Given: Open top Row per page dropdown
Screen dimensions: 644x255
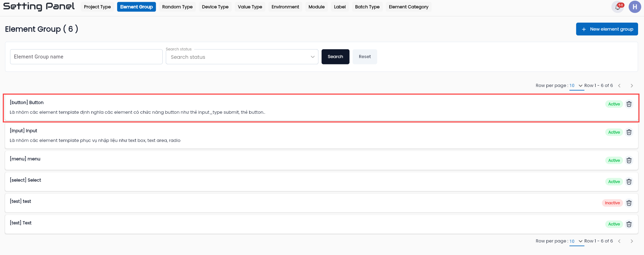Looking at the screenshot, I should coord(576,86).
